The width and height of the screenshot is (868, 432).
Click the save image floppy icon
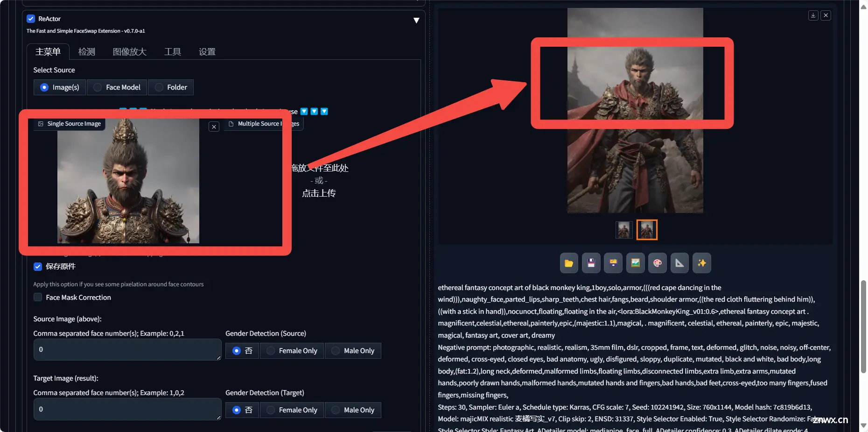tap(591, 263)
